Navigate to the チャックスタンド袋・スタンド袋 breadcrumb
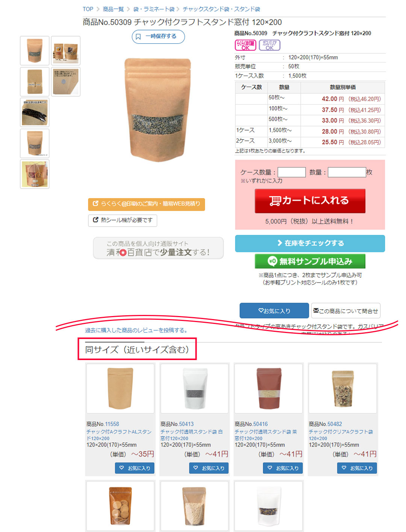 click(221, 9)
